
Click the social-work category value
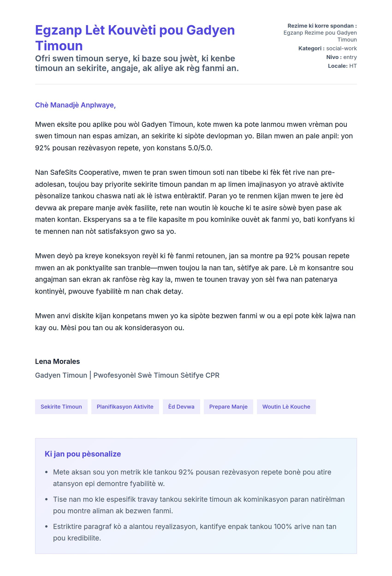click(341, 48)
